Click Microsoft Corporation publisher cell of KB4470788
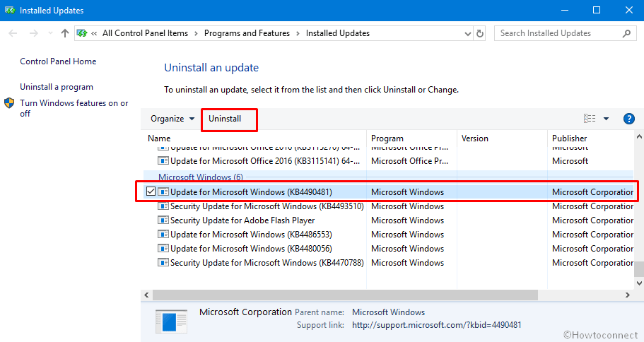644x342 pixels. 592,263
